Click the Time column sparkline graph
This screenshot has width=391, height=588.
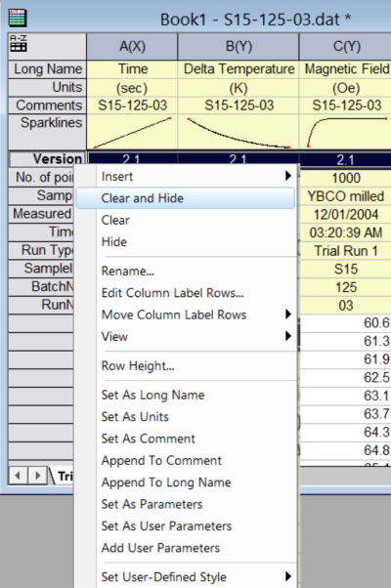(x=132, y=133)
